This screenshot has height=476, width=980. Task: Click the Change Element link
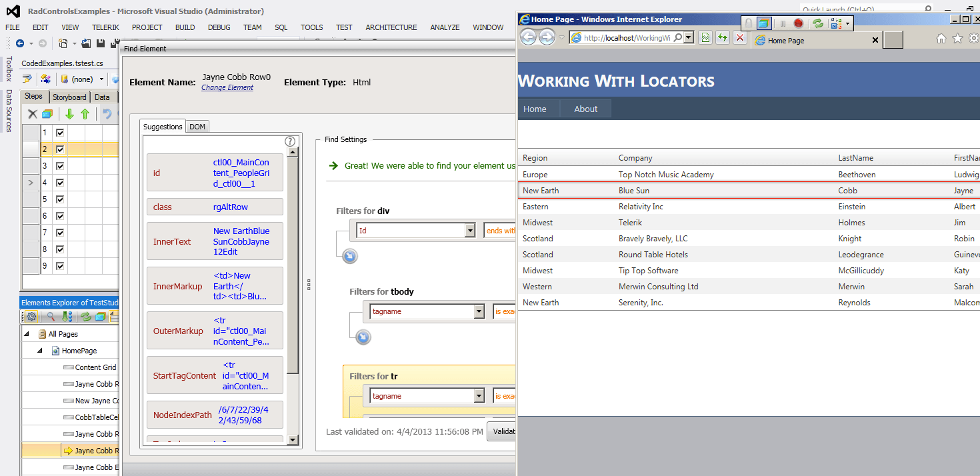(227, 88)
